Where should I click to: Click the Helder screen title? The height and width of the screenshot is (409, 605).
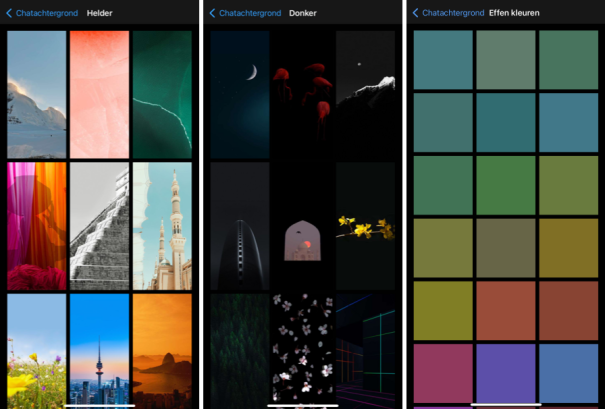tap(100, 13)
